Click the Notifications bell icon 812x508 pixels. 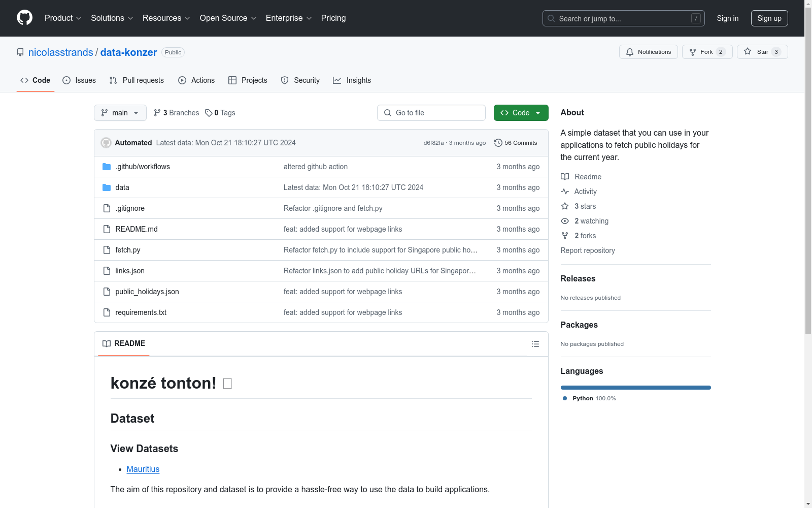click(630, 52)
